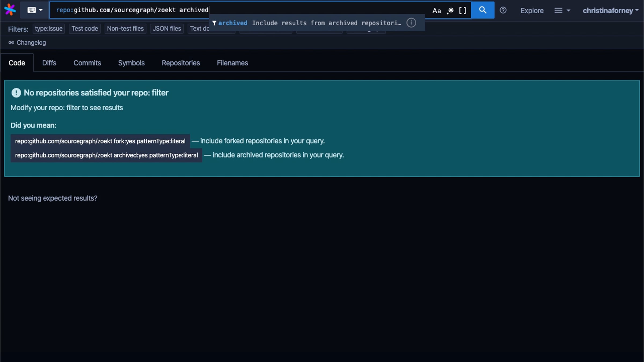The width and height of the screenshot is (644, 362).
Task: Click 'Modify your repo: filter to see results'
Action: coord(67,108)
